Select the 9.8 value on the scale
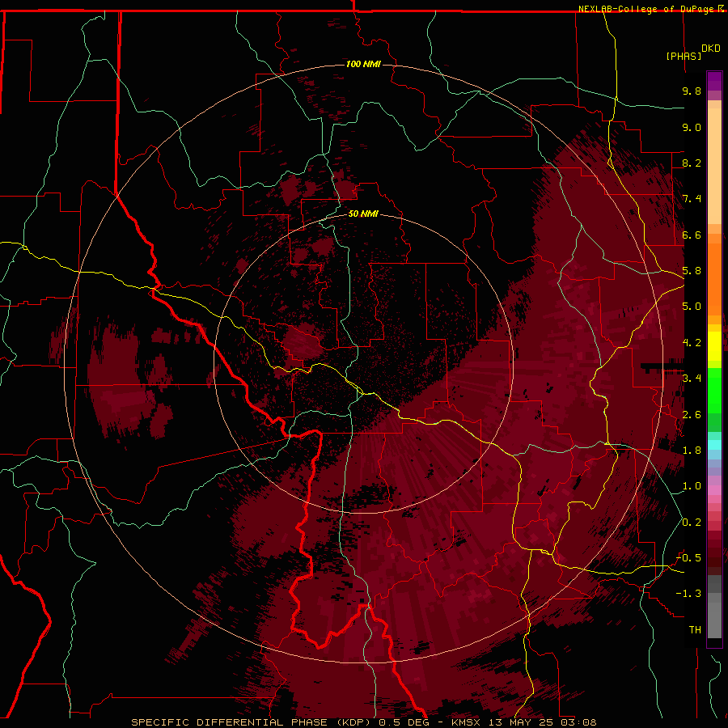 tap(692, 91)
